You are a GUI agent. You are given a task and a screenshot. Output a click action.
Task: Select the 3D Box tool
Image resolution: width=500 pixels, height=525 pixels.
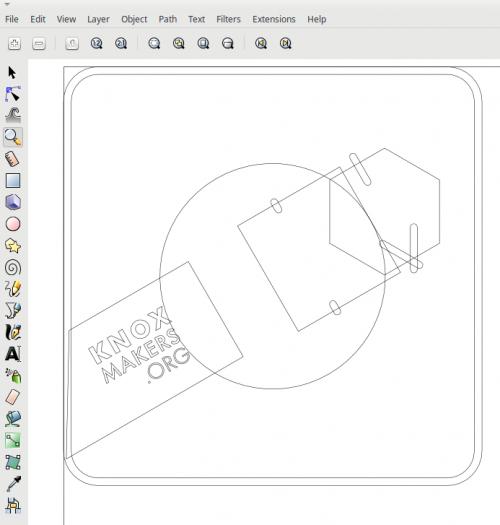(13, 202)
